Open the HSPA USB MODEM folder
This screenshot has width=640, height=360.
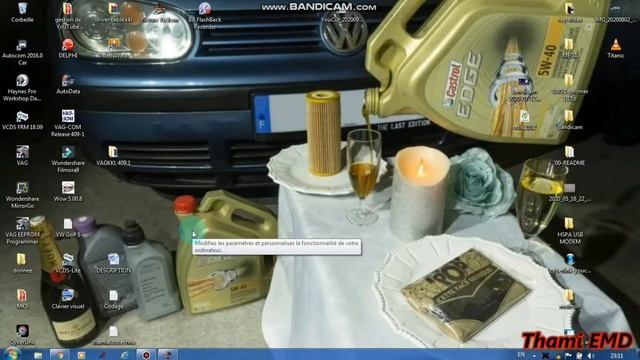point(569,231)
